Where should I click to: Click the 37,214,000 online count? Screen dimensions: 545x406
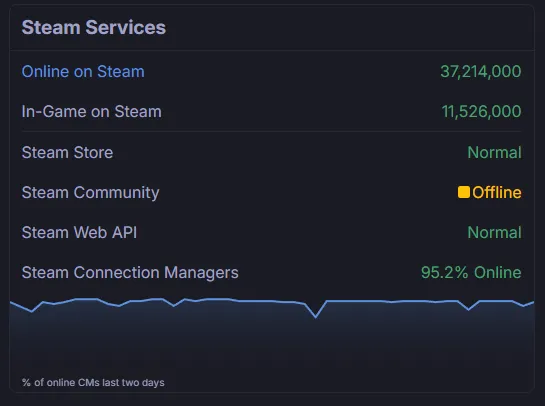481,72
